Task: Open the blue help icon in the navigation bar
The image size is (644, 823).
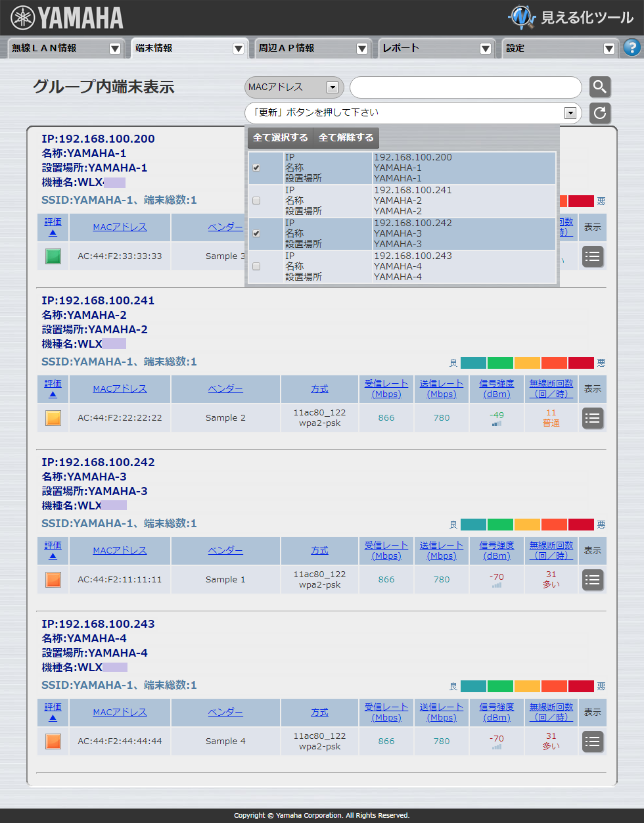Action: (632, 48)
